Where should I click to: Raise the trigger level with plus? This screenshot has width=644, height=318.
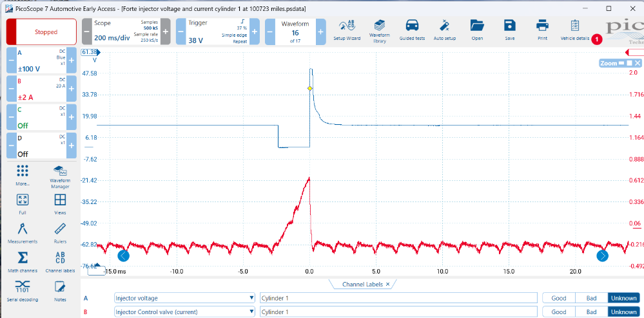(255, 32)
